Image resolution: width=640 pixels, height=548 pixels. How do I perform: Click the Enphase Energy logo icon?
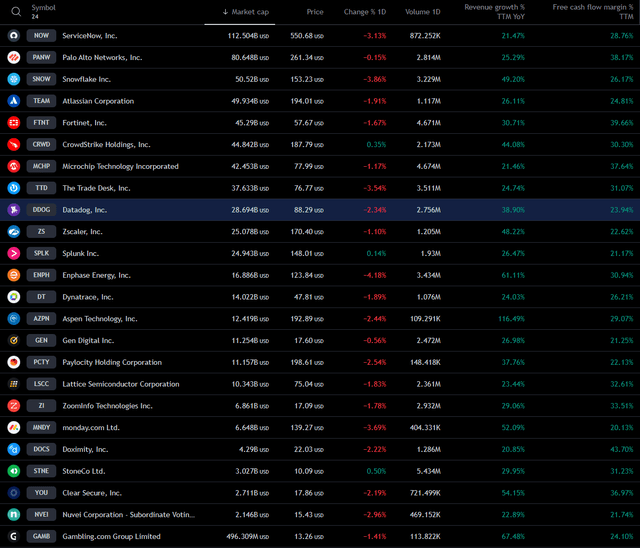click(x=14, y=275)
